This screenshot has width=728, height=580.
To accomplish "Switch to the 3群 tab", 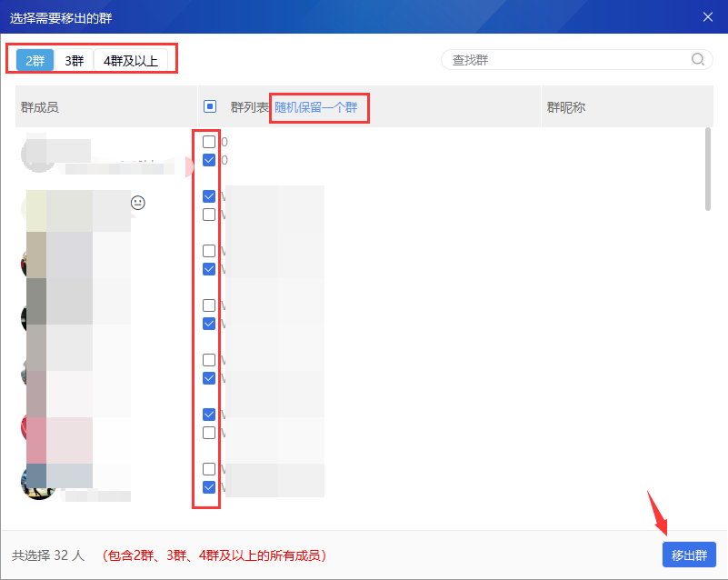I will [74, 60].
